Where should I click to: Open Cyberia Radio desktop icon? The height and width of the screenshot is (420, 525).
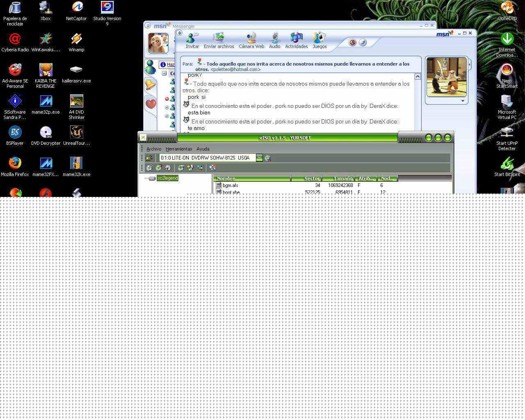[x=15, y=42]
